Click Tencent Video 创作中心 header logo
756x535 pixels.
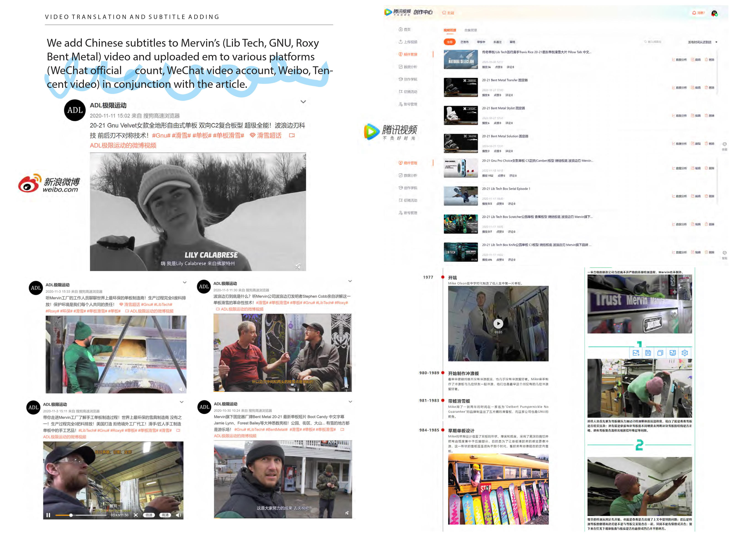tap(408, 12)
